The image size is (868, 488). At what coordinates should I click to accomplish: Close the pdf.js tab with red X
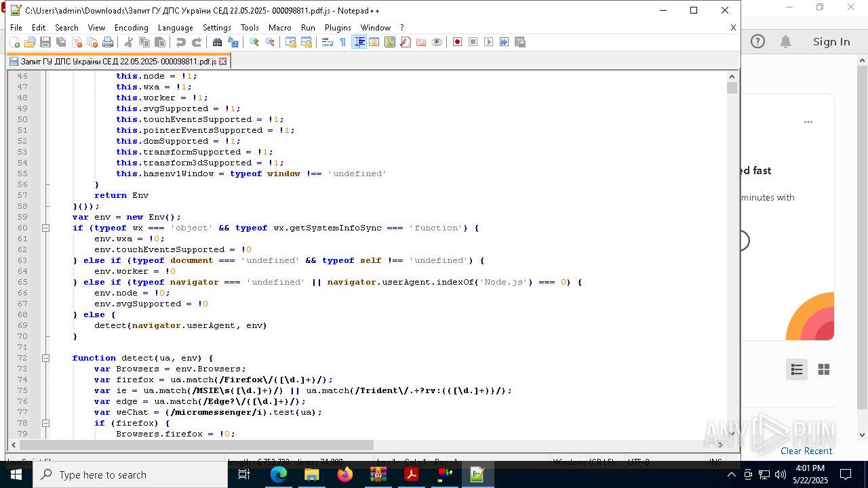pyautogui.click(x=222, y=61)
